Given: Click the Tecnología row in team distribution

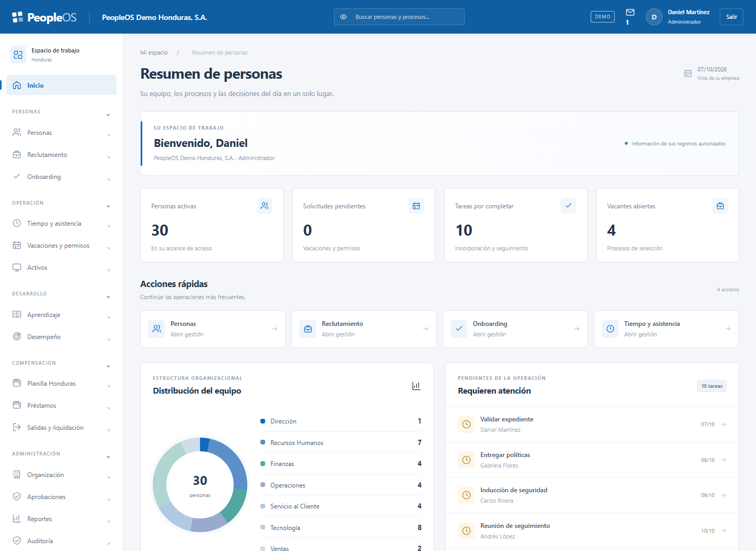Looking at the screenshot, I should (x=341, y=527).
